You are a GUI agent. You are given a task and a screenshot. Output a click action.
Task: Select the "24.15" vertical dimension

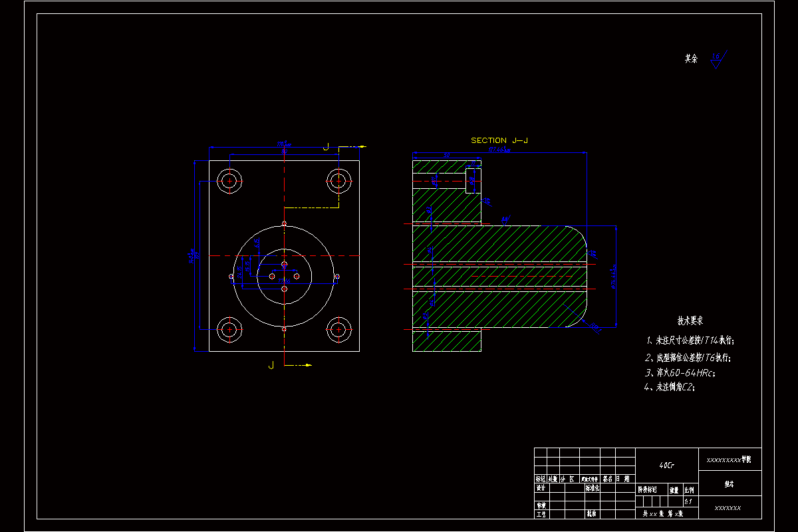(239, 272)
